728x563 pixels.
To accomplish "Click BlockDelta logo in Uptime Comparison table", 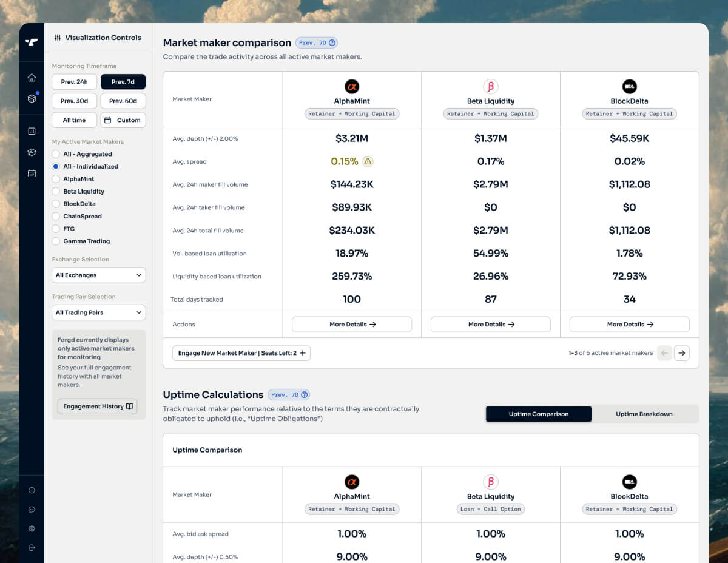I will pyautogui.click(x=630, y=482).
